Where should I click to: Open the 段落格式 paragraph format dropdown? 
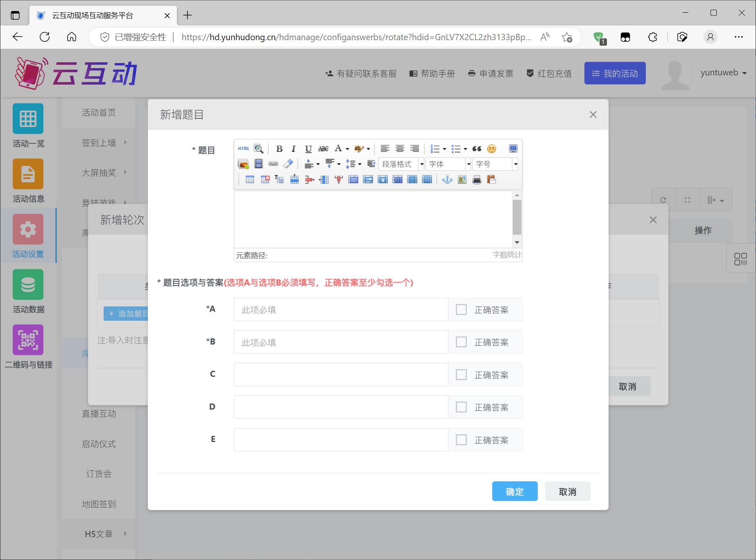[401, 164]
